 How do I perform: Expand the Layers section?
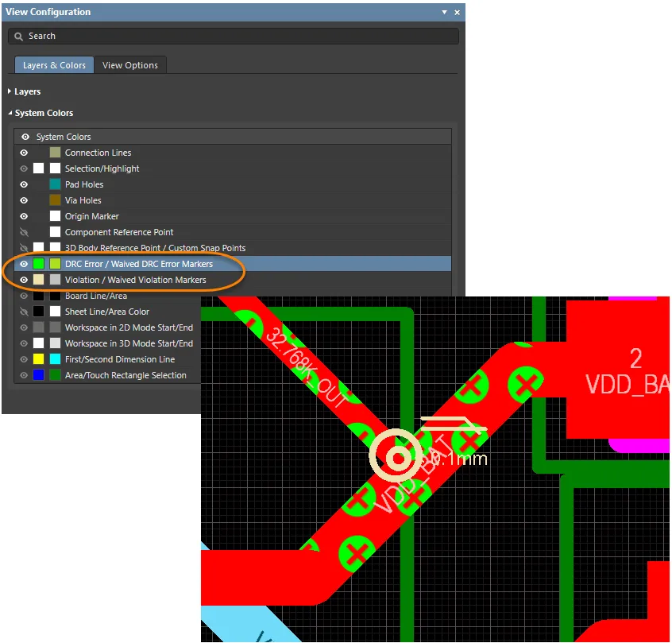(x=25, y=91)
